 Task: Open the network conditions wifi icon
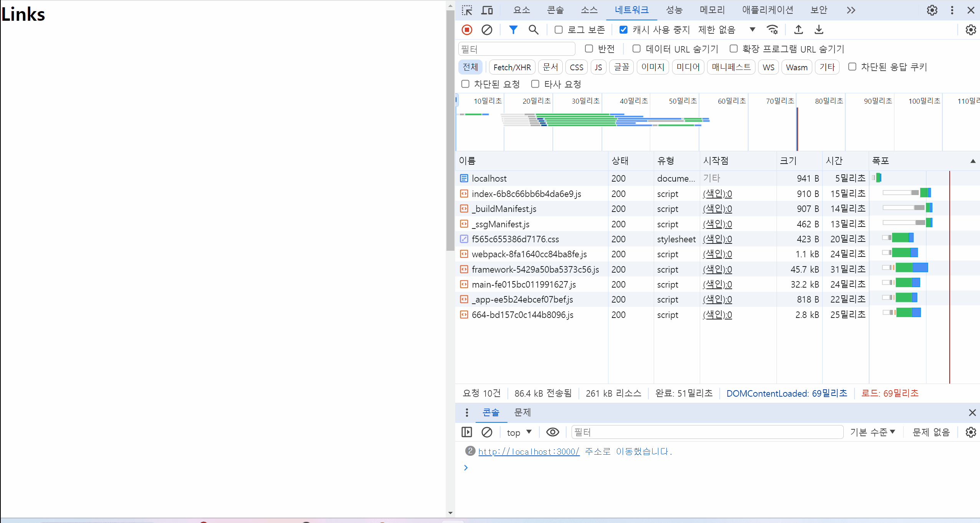click(x=772, y=30)
